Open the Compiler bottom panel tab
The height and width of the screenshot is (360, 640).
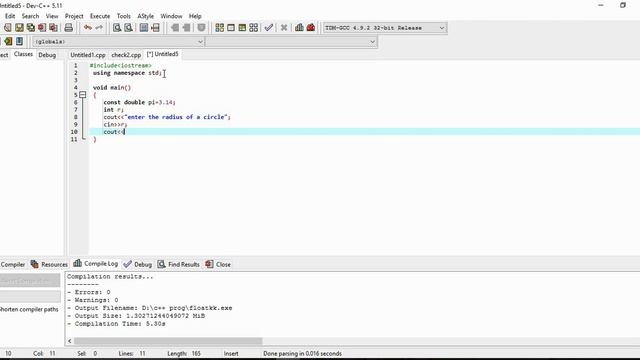coord(13,264)
